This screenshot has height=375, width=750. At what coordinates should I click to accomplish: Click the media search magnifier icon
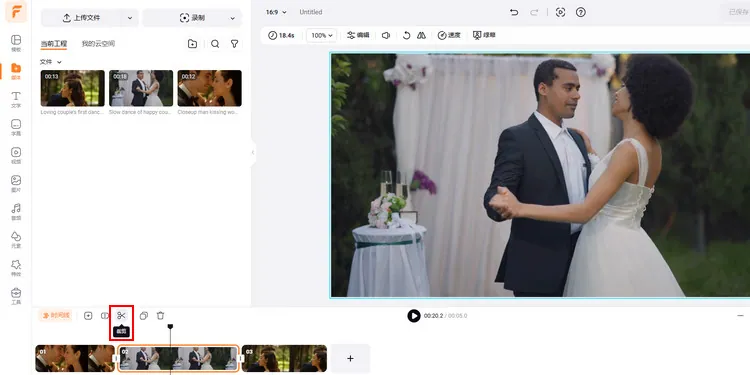215,44
